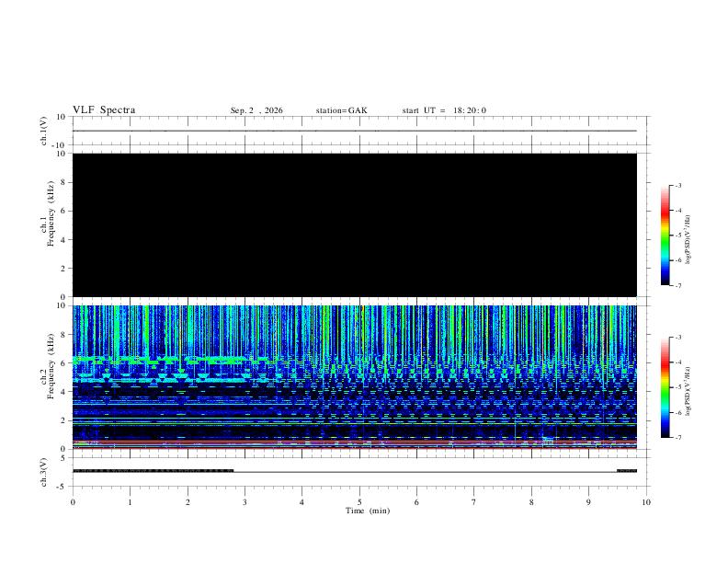Click the -3 label on upper color scale

678,185
